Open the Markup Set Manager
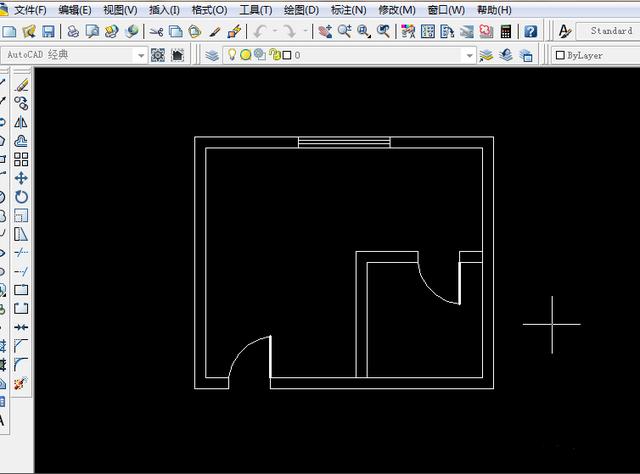640x474 pixels. pyautogui.click(x=486, y=31)
